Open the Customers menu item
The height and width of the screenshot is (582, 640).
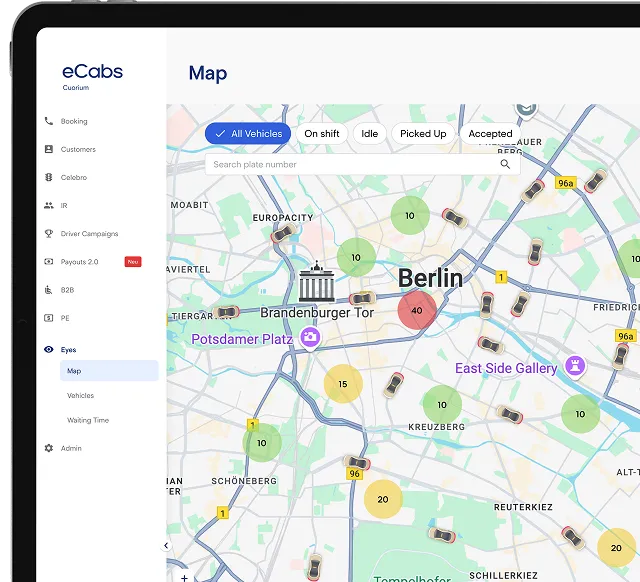(78, 149)
